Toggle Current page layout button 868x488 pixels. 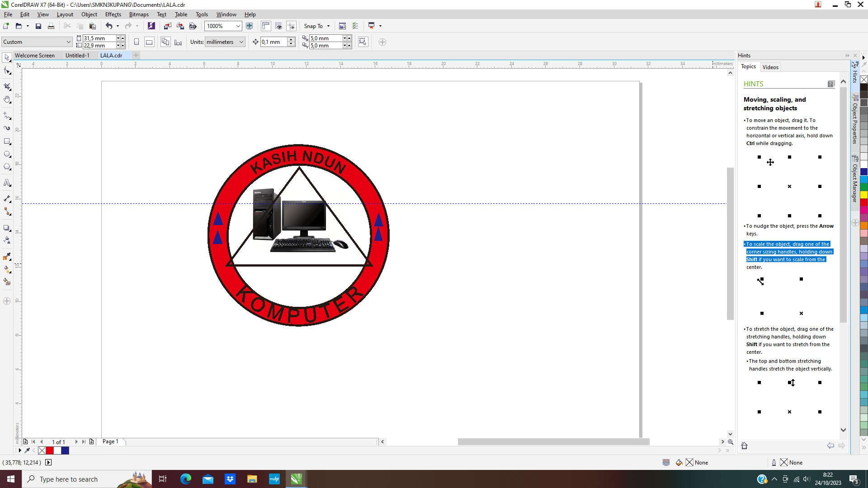[178, 42]
